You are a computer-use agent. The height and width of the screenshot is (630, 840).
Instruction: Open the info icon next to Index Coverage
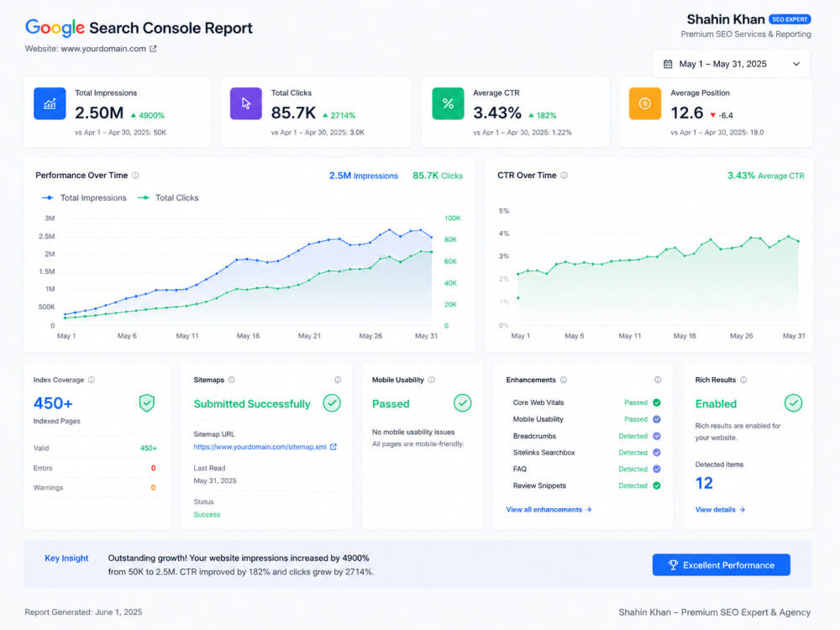pyautogui.click(x=92, y=380)
